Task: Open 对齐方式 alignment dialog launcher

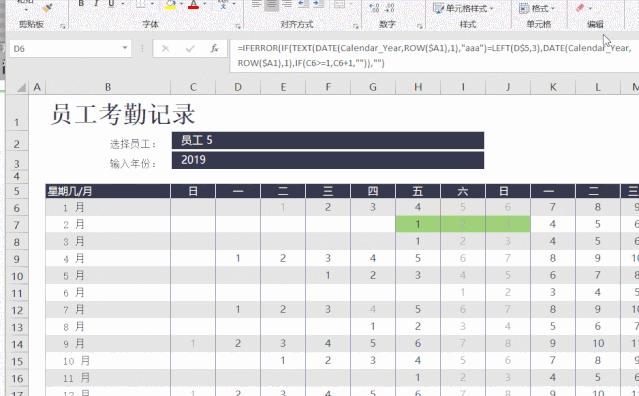Action: coord(356,26)
